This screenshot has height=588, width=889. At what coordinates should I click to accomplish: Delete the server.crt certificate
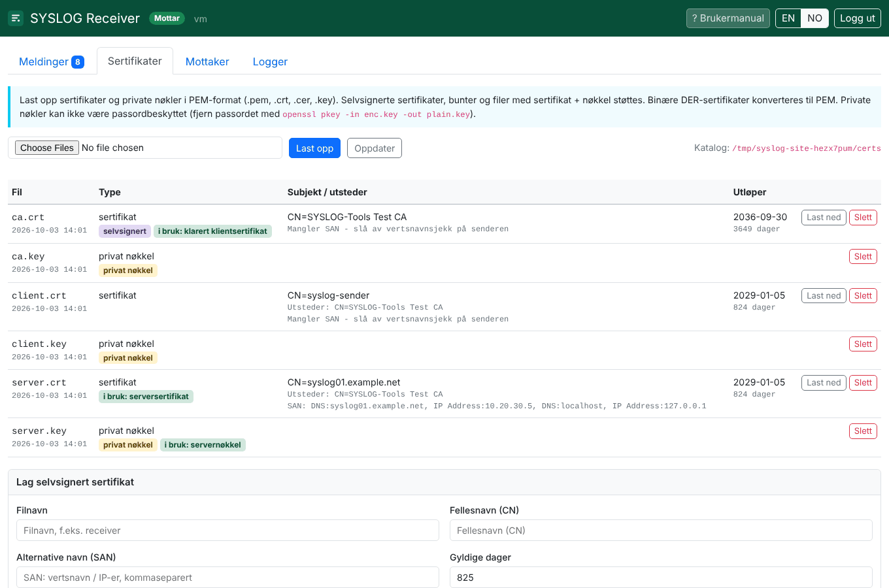click(x=863, y=383)
